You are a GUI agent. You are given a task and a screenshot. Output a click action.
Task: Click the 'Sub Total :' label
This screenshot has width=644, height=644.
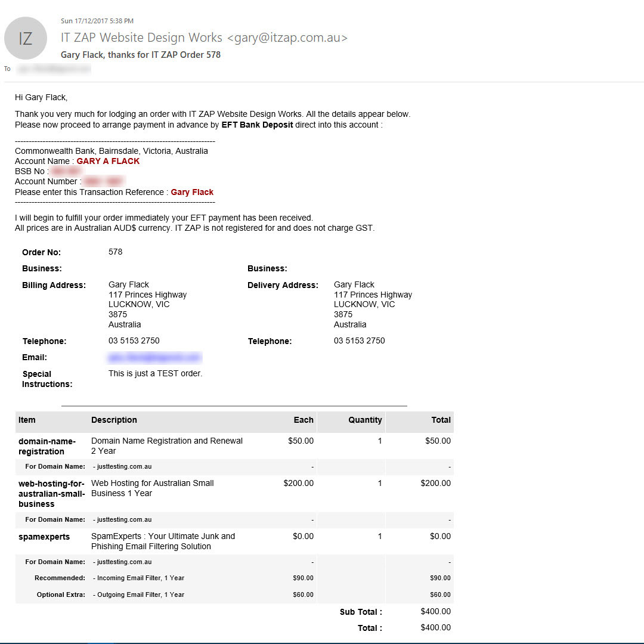tap(361, 612)
